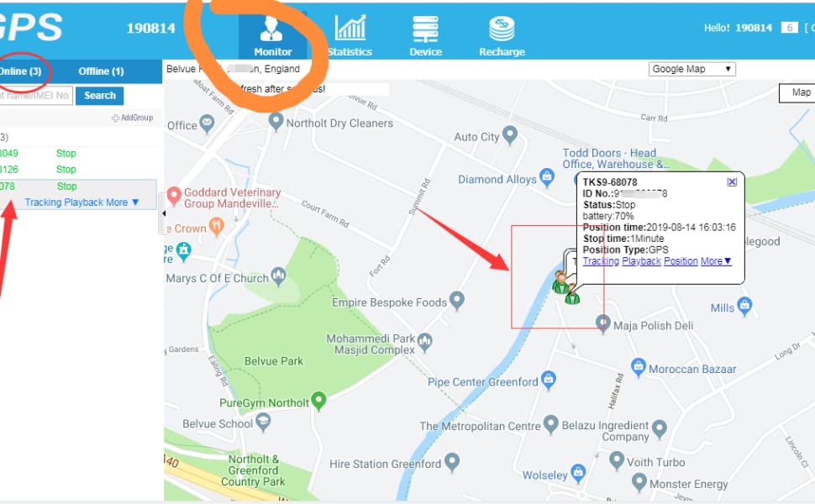Open the Google Map type dropdown
This screenshot has width=815, height=504.
(x=691, y=69)
